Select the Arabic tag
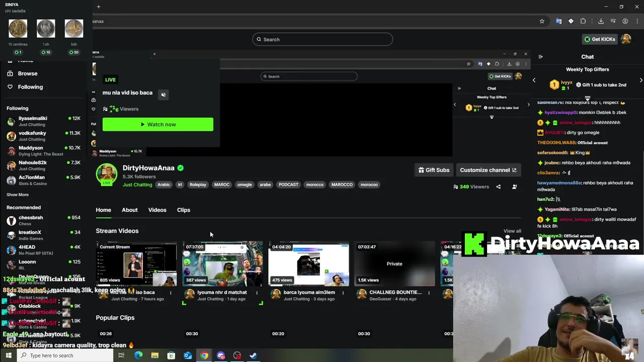 point(164,185)
